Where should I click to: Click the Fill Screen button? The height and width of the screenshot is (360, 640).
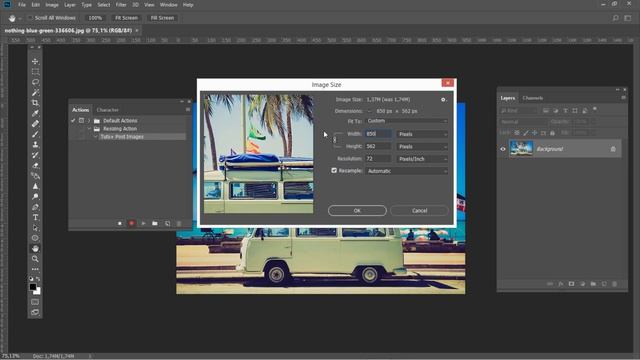[162, 18]
